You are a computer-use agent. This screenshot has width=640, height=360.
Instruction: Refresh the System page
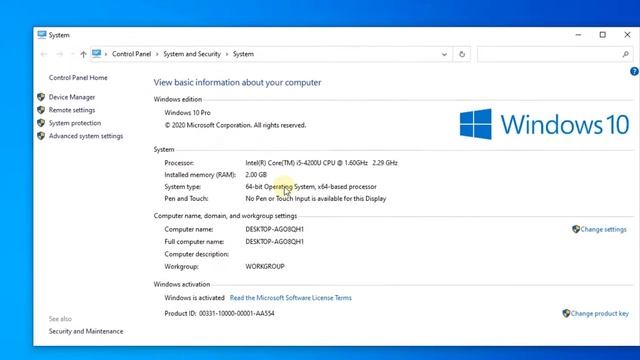[462, 54]
